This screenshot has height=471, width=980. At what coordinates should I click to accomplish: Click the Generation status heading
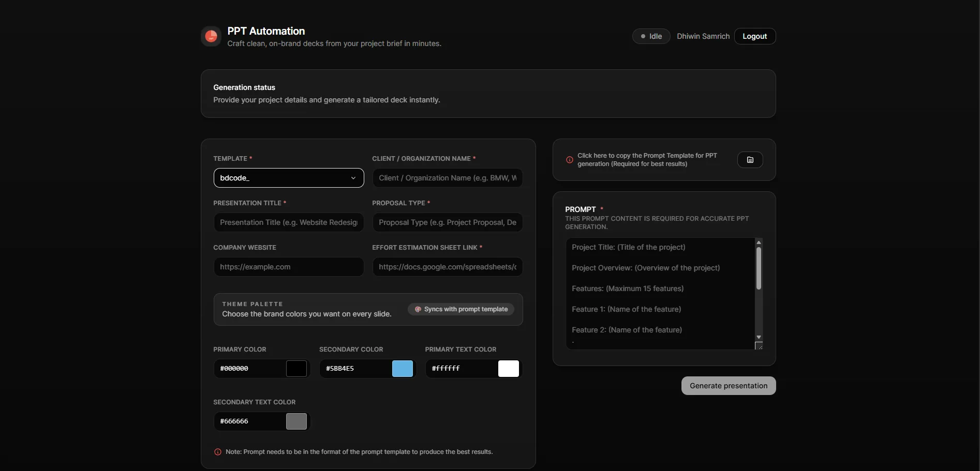[244, 87]
